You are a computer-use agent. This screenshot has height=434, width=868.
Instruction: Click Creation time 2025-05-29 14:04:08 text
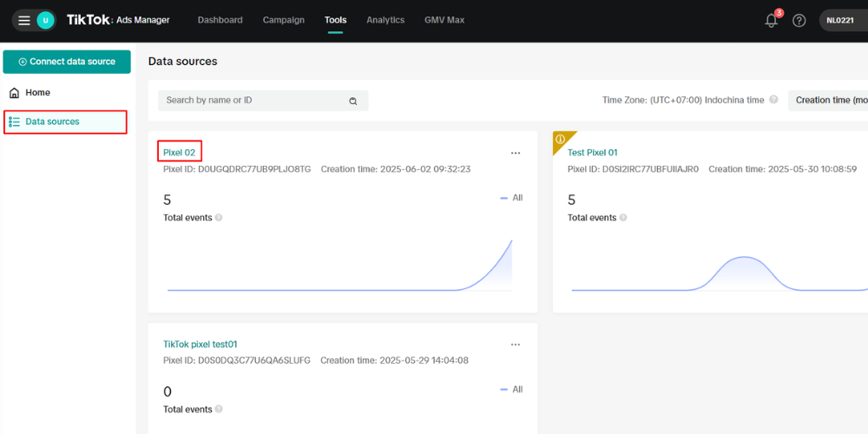click(x=395, y=360)
